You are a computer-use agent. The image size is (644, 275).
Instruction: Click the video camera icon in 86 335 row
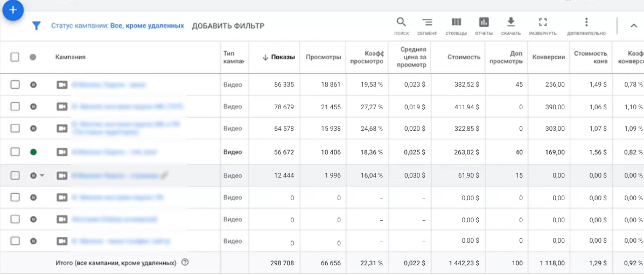point(61,84)
